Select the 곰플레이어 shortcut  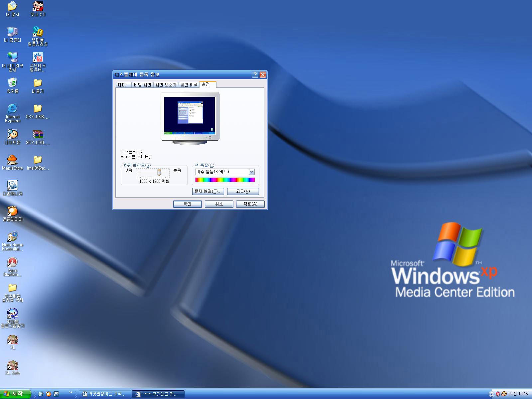click(12, 213)
